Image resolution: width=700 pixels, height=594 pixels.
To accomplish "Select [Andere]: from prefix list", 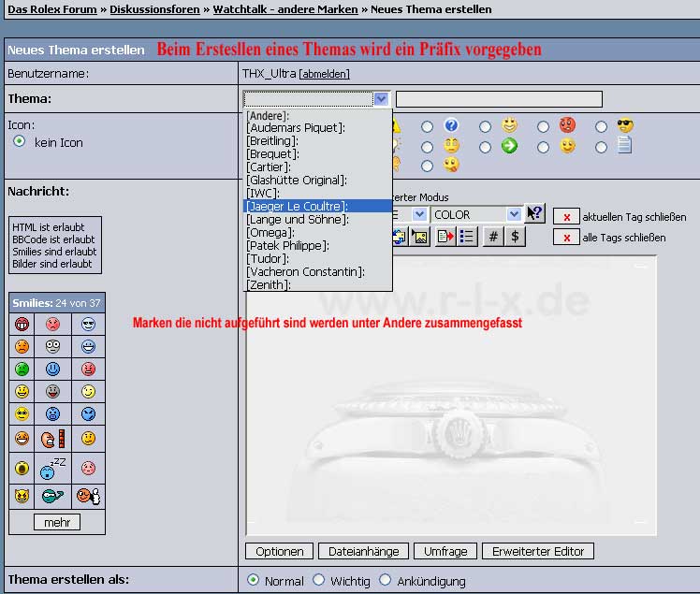I will coord(268,116).
